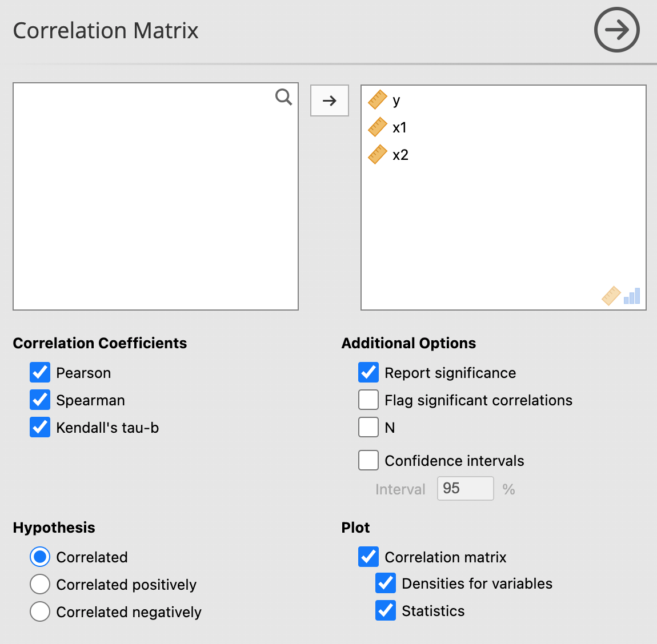Select the Correlated positively hypothesis

(x=39, y=584)
